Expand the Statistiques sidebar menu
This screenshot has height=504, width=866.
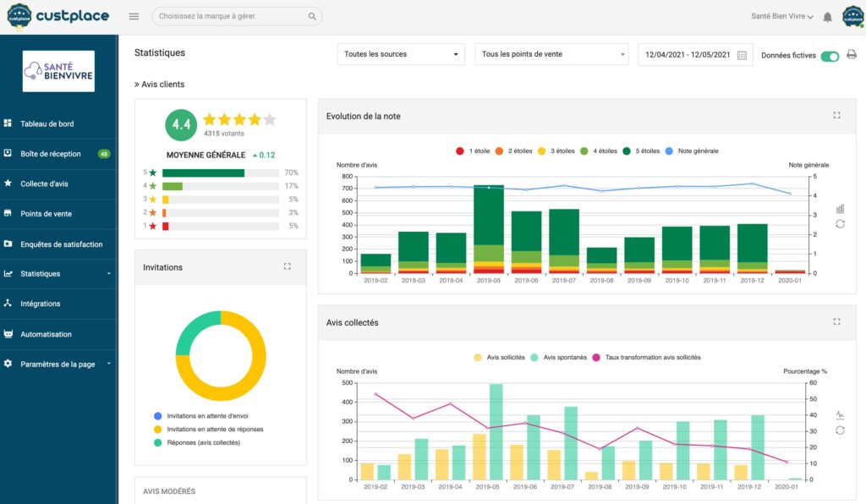click(x=52, y=274)
